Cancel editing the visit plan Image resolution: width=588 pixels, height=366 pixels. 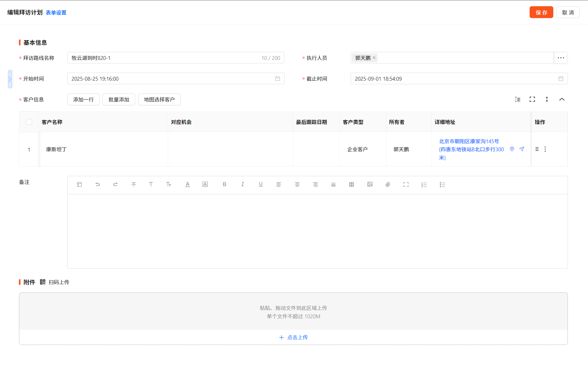pyautogui.click(x=568, y=12)
